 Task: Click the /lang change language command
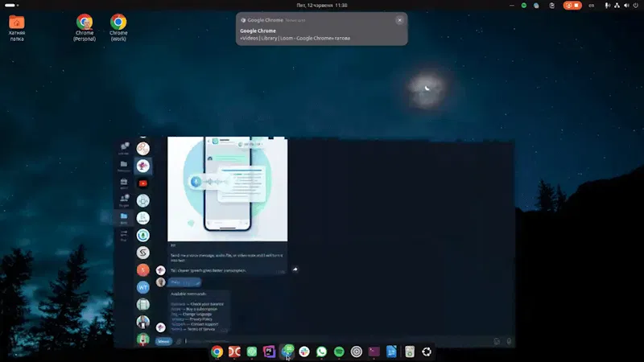[175, 314]
